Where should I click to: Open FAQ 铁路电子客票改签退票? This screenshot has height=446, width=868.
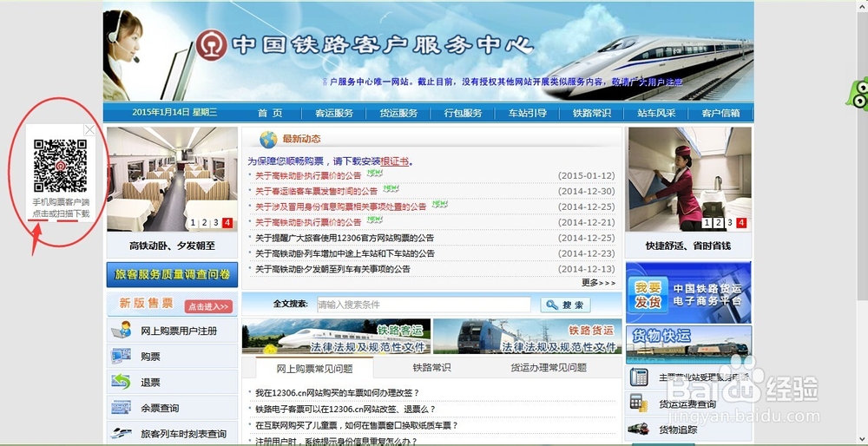click(x=345, y=409)
